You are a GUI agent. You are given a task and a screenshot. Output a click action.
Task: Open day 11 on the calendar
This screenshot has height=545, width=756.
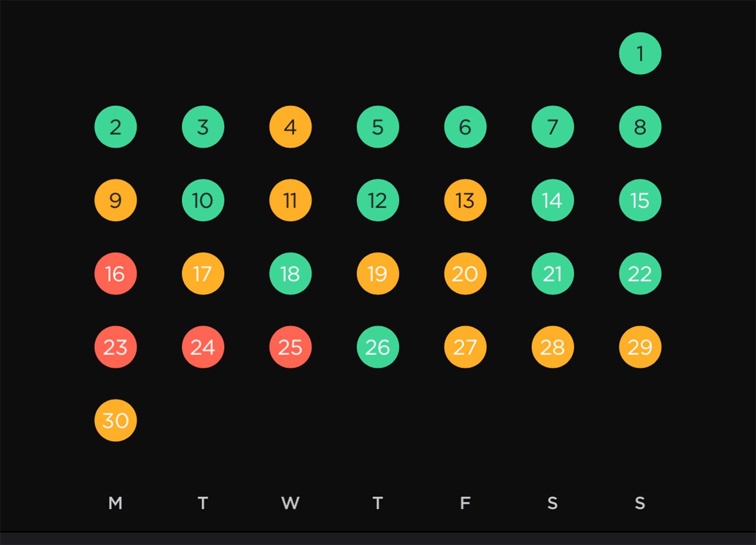click(290, 200)
